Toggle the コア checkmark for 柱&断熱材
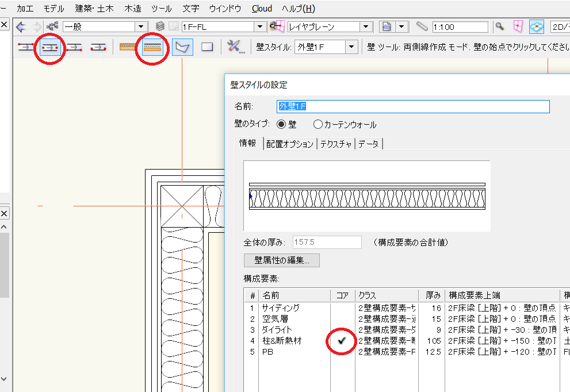The image size is (570, 392). (x=341, y=341)
